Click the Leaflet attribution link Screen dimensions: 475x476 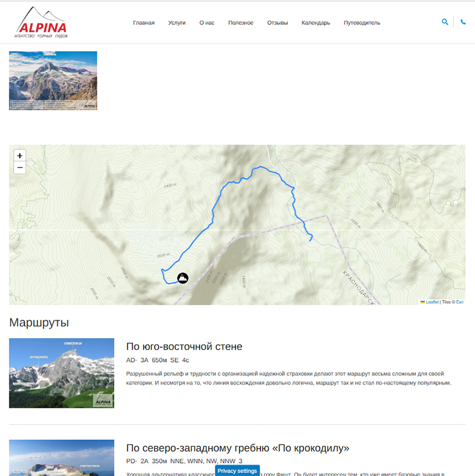point(432,302)
